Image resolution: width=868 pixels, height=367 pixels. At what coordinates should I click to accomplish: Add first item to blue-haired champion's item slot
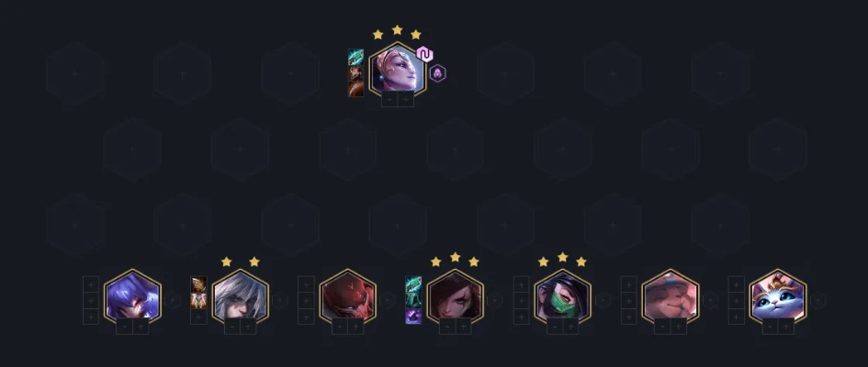click(x=91, y=284)
